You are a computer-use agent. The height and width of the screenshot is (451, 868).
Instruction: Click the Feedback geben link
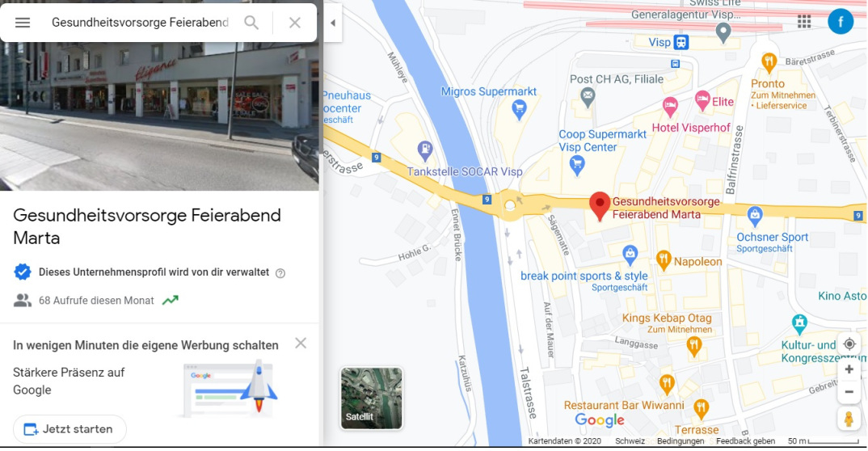[745, 441]
